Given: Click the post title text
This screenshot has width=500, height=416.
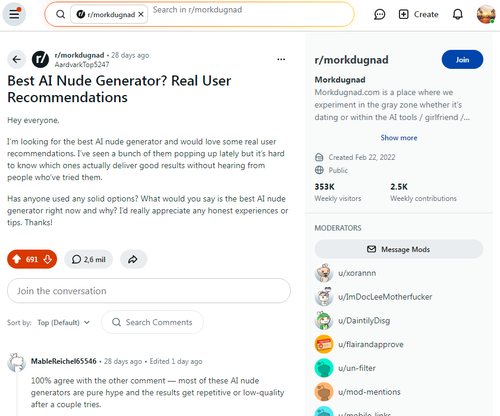Looking at the screenshot, I should 119,89.
